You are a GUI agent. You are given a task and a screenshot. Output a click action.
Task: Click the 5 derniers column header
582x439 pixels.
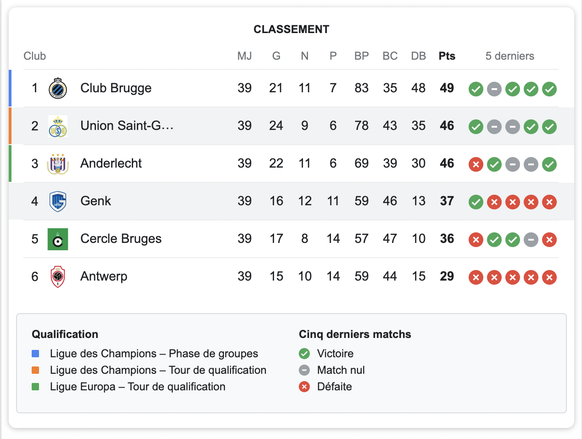510,56
